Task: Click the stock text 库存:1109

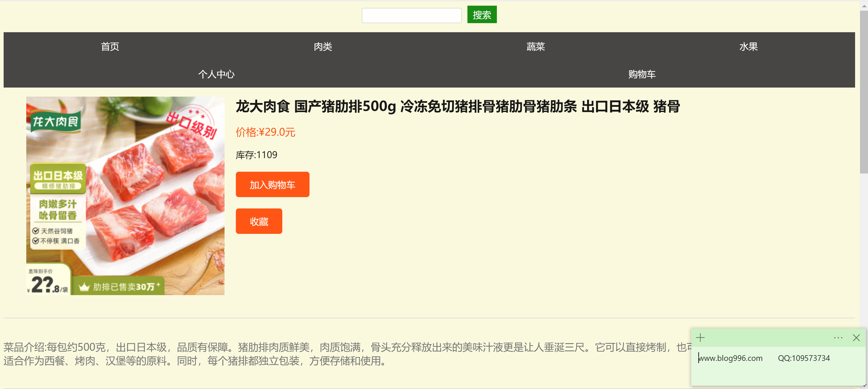Action: point(256,155)
